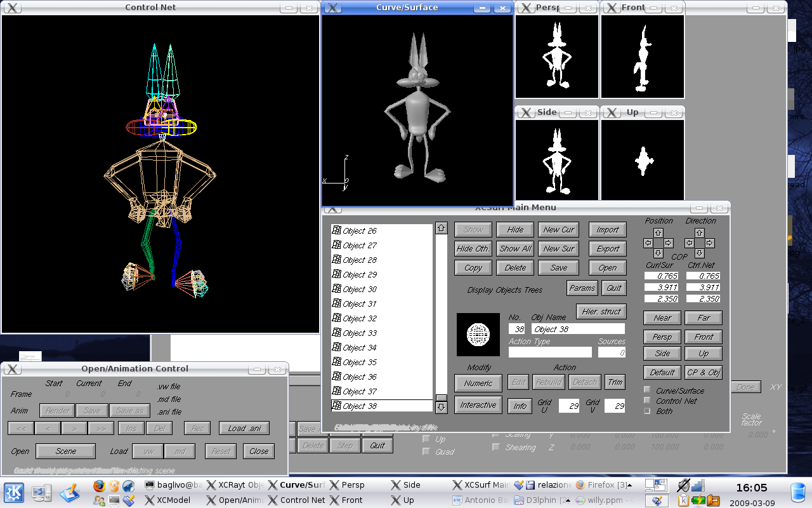The height and width of the screenshot is (508, 812).
Task: Select Object 28 in the list
Action: tap(382, 260)
